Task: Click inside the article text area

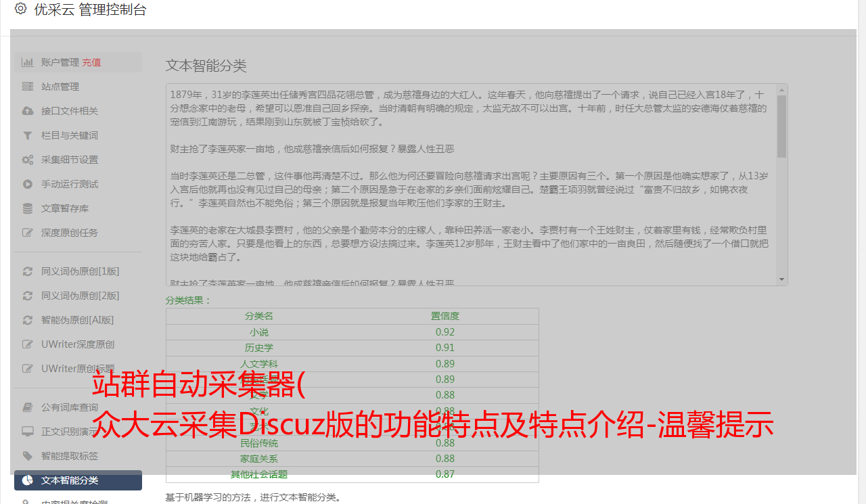Action: click(471, 185)
